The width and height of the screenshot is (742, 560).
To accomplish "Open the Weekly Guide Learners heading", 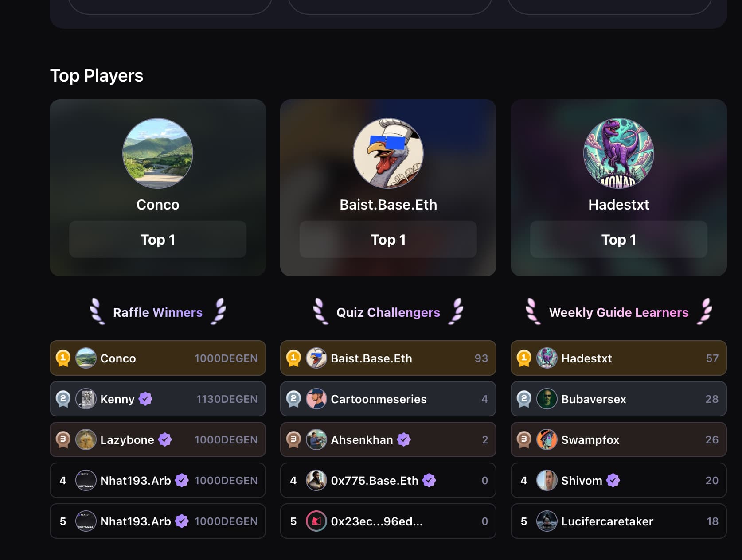I will tap(619, 312).
